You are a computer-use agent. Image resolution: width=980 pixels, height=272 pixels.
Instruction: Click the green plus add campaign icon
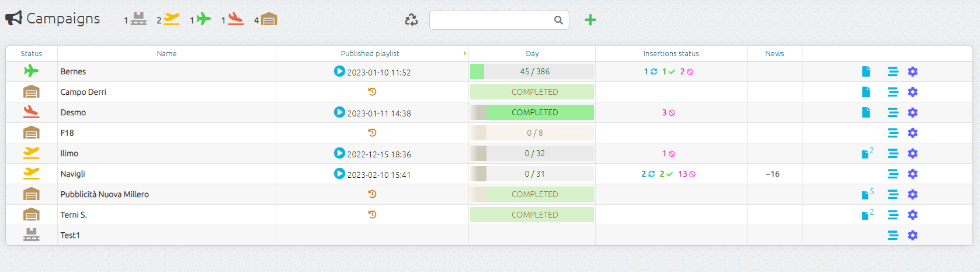point(590,20)
